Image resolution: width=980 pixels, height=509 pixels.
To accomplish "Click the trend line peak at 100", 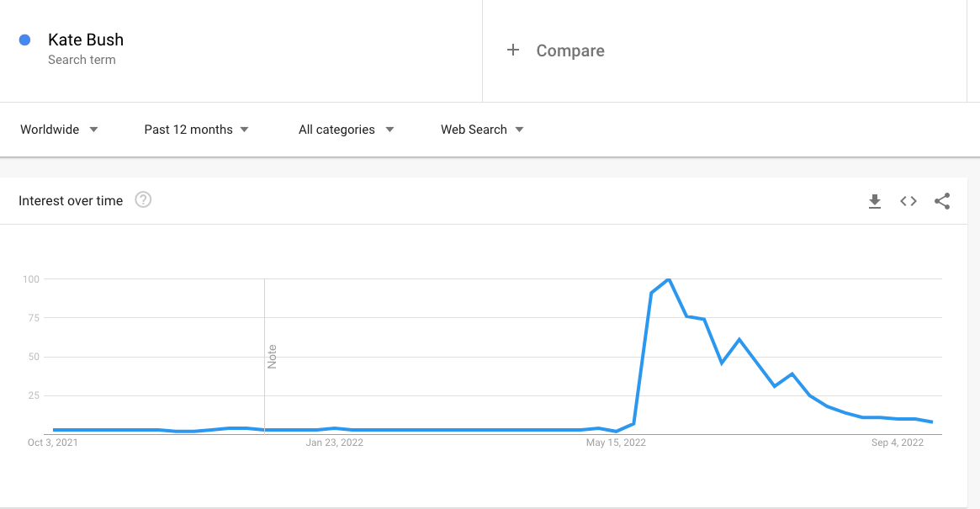I will pos(669,278).
